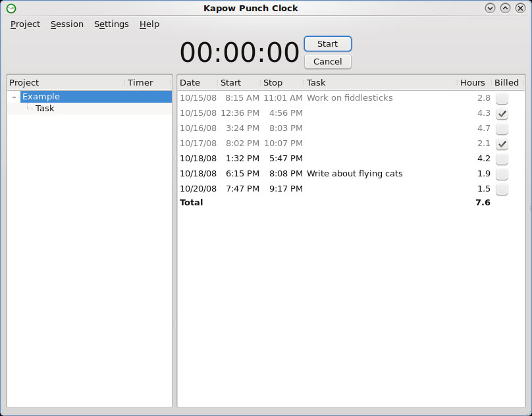Click the 7:47 PM start time
The width and height of the screenshot is (532, 416).
click(x=242, y=188)
